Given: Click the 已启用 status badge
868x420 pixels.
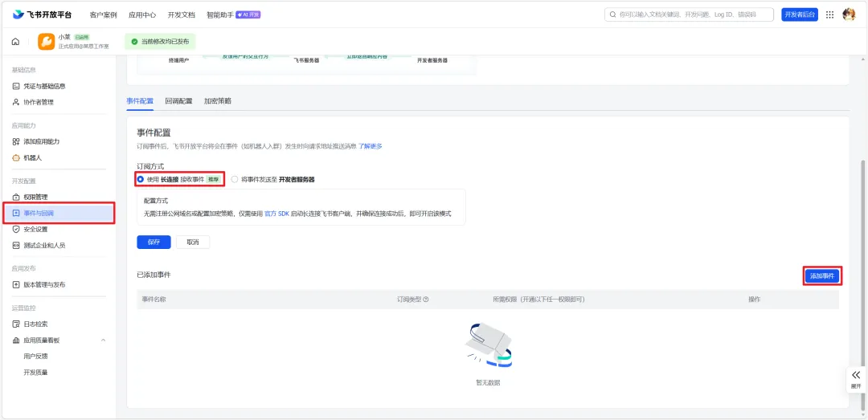Looking at the screenshot, I should [82, 37].
